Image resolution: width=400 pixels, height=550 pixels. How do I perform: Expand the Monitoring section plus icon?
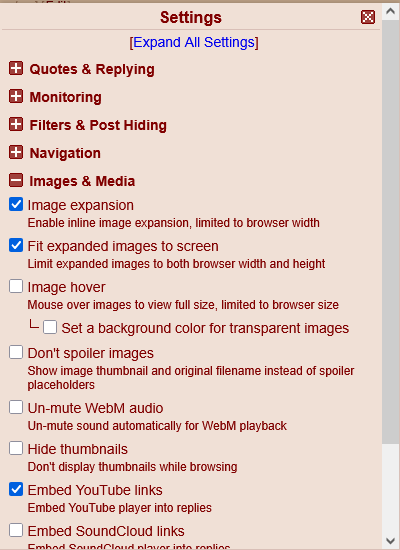[16, 96]
